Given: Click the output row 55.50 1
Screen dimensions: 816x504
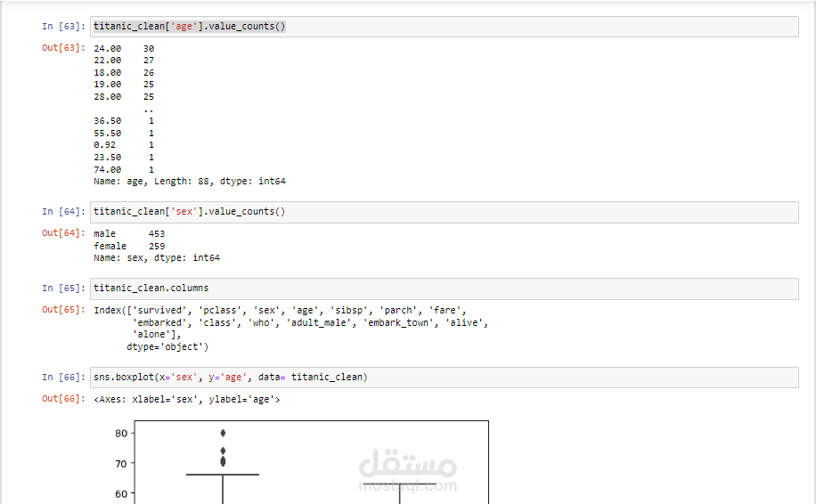Looking at the screenshot, I should [x=124, y=134].
